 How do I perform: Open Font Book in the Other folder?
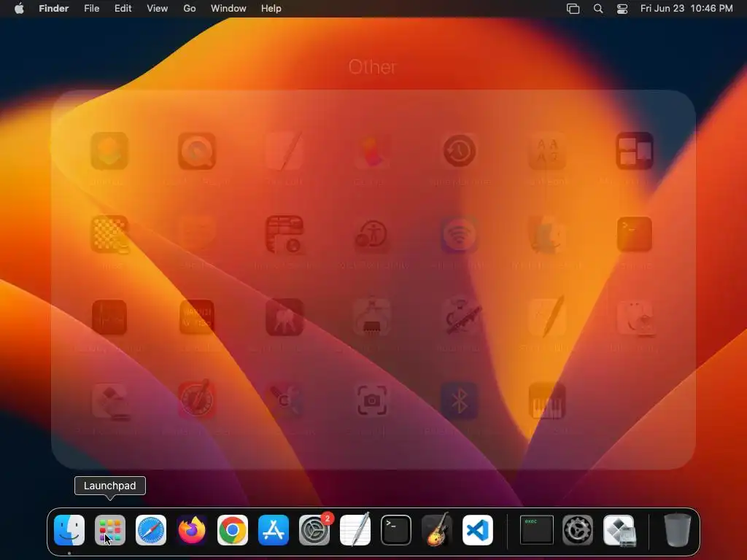(x=547, y=151)
